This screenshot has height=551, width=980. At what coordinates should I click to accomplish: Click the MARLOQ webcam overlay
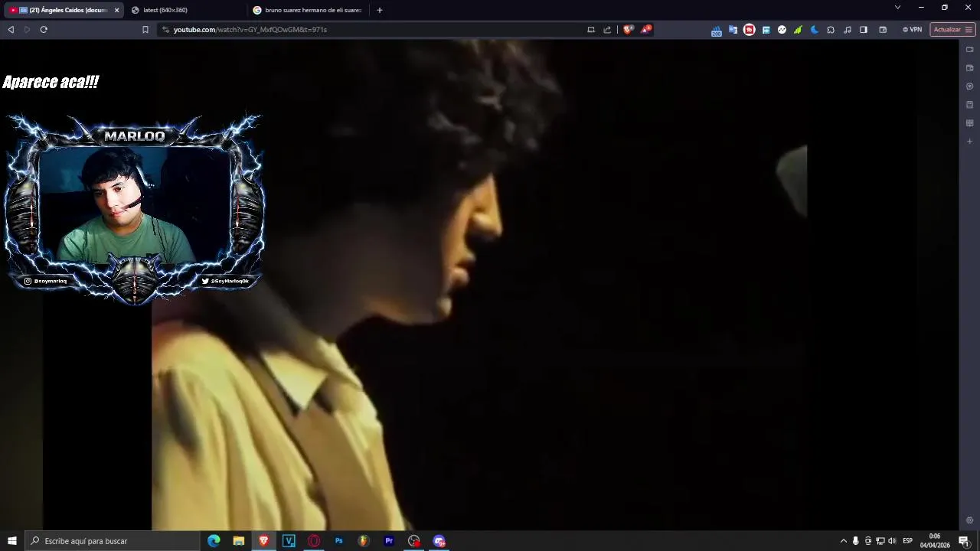tap(135, 208)
